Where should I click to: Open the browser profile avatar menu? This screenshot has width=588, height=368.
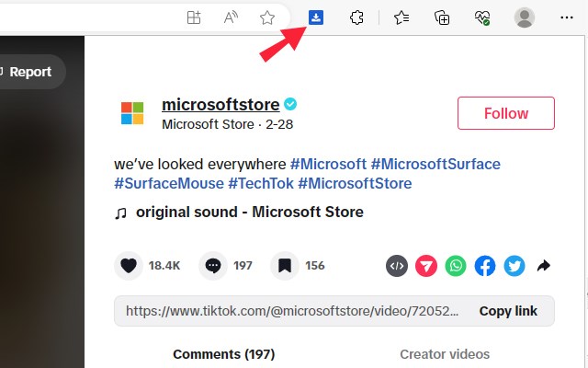tap(525, 17)
